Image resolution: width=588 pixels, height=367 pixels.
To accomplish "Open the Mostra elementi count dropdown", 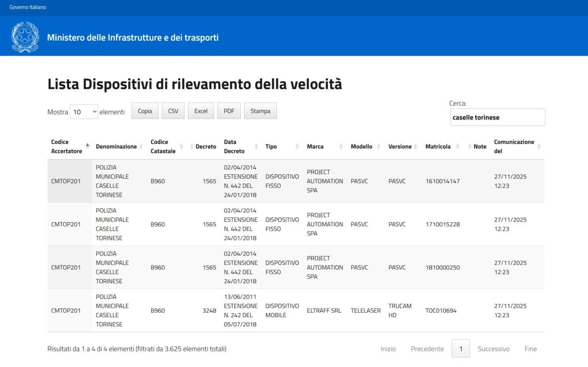I will [84, 112].
